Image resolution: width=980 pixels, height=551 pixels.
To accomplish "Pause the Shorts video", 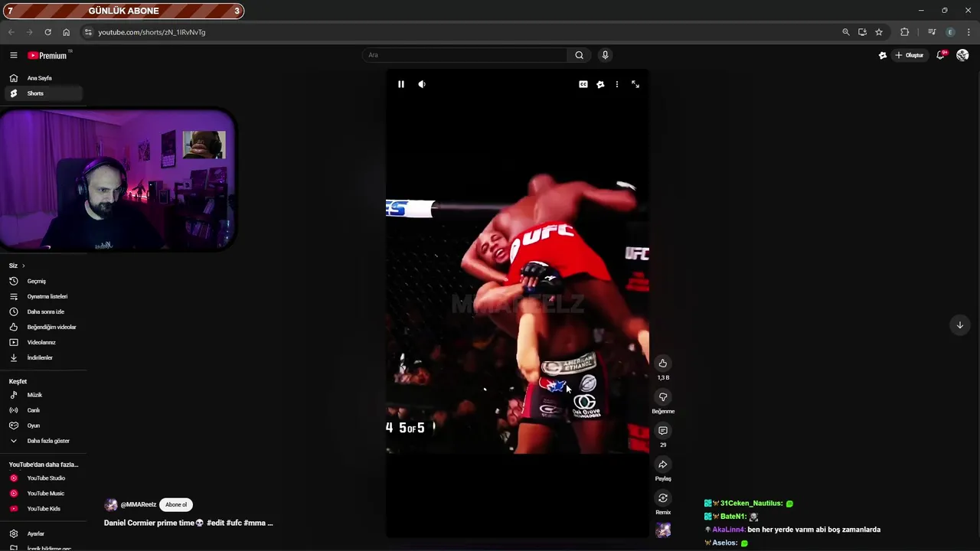I will click(x=400, y=84).
